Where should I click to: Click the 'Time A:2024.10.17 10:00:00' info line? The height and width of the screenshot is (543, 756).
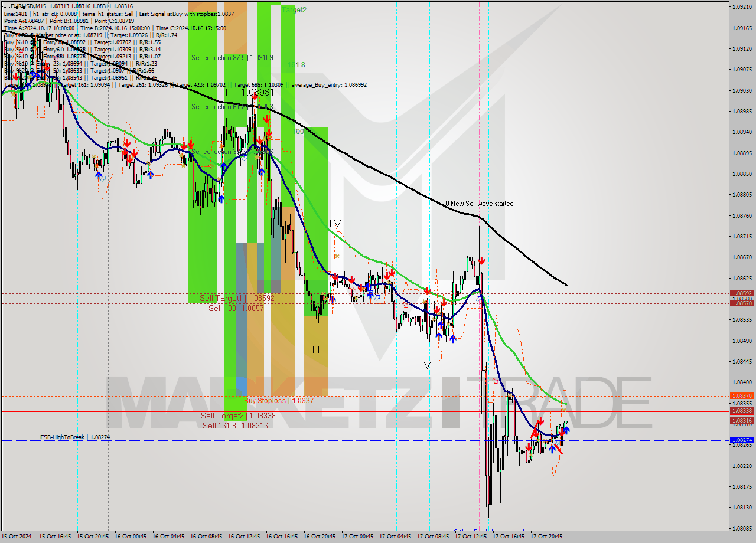39,28
